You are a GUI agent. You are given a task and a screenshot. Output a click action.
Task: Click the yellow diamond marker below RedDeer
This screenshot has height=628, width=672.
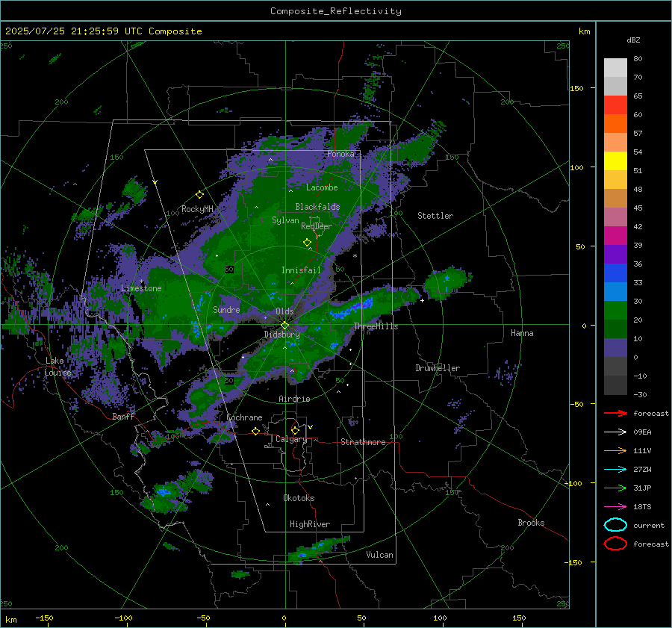[307, 243]
